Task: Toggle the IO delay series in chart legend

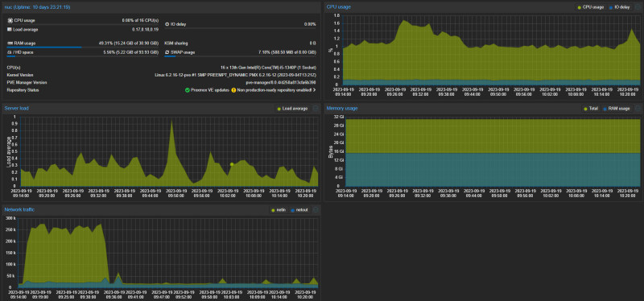Action: [x=620, y=7]
